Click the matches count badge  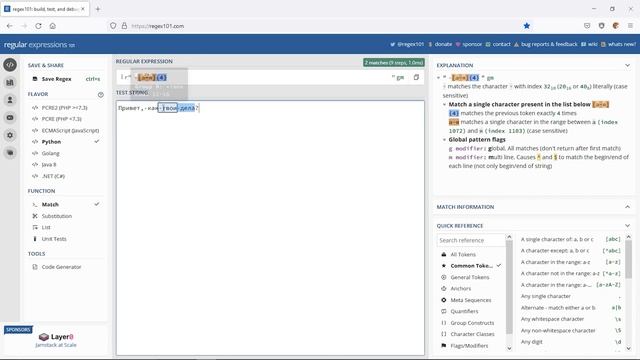(394, 63)
